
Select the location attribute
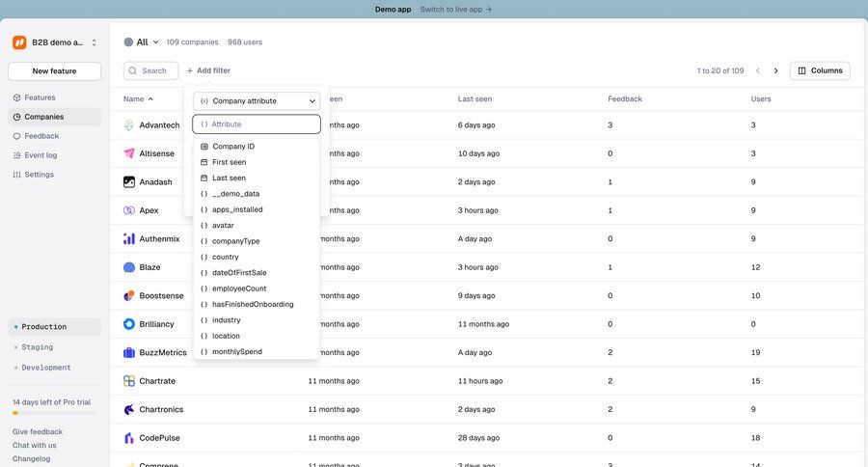[x=257, y=336]
